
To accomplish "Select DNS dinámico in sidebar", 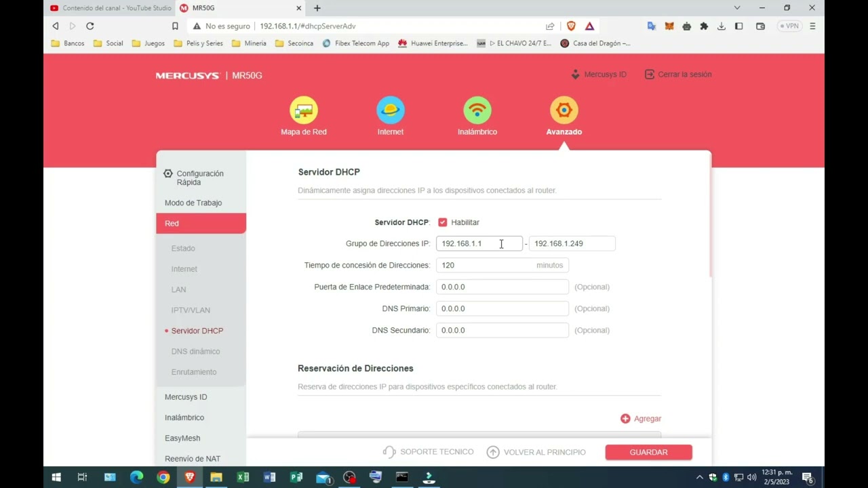I will (x=195, y=351).
